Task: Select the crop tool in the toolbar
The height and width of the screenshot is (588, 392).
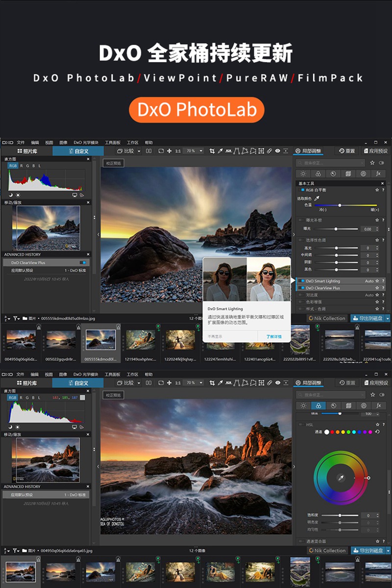Action: [213, 150]
